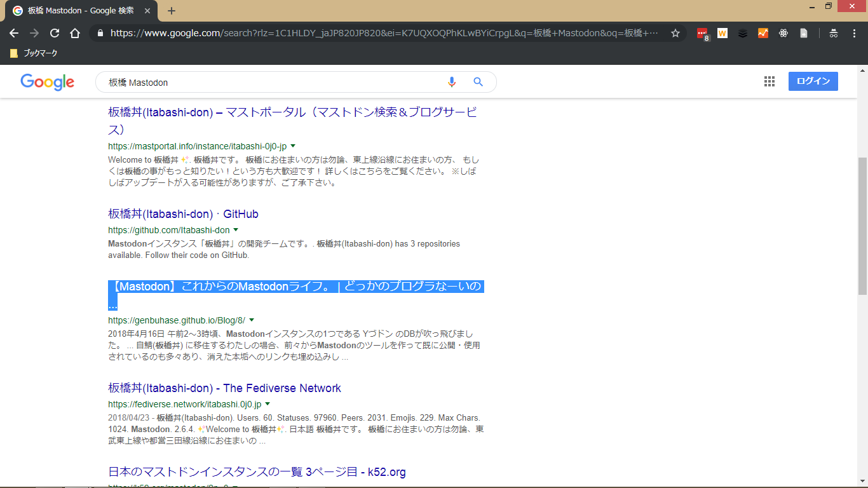This screenshot has width=868, height=488.
Task: Open Chrome's three-dot menu
Action: tap(854, 33)
